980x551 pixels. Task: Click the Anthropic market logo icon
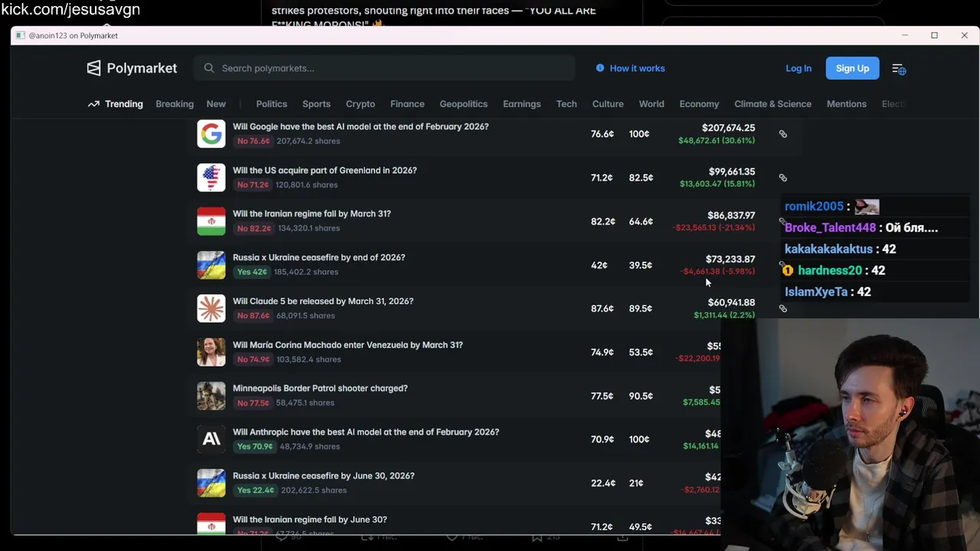[x=211, y=439]
